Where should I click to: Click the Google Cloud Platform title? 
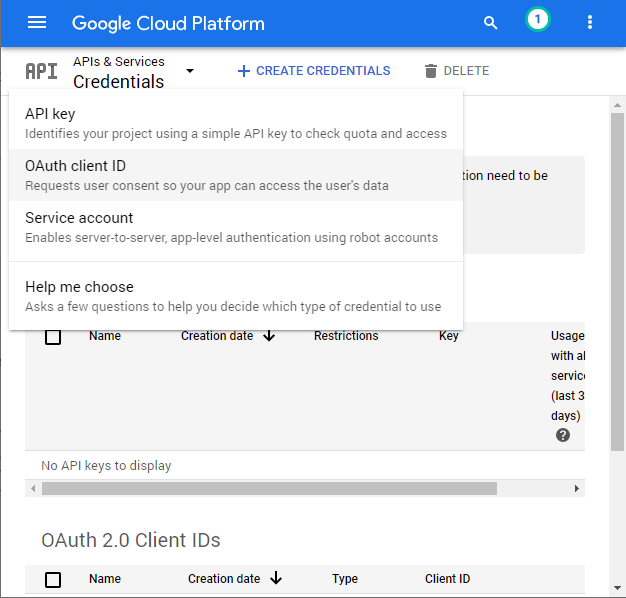click(x=168, y=24)
